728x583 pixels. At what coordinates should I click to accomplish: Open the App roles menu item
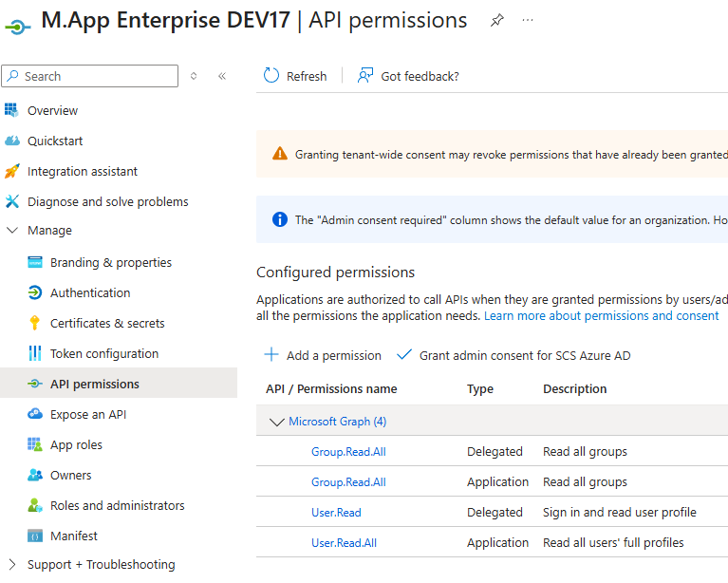(76, 444)
